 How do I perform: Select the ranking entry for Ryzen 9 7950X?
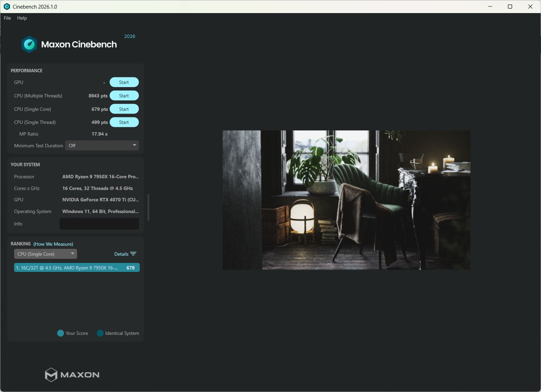pyautogui.click(x=77, y=268)
